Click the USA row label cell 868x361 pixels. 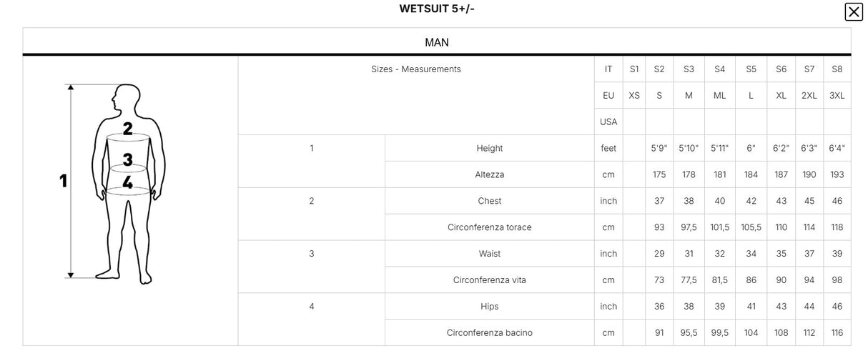click(x=608, y=122)
